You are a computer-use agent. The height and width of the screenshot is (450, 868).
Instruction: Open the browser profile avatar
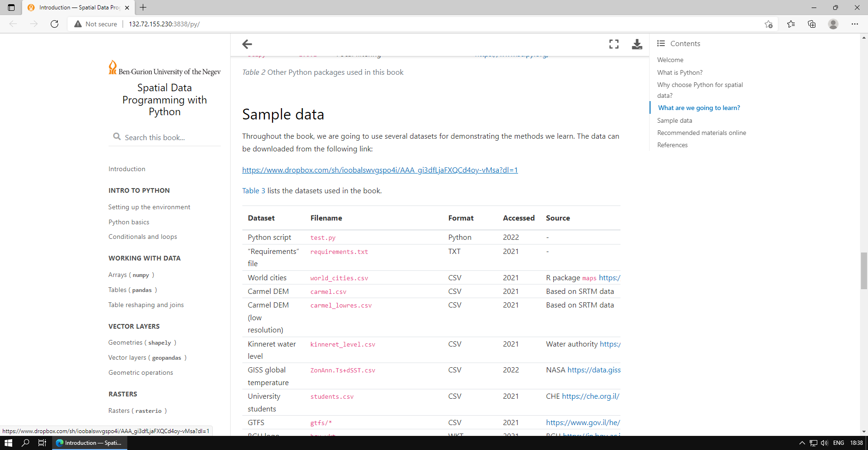point(833,24)
